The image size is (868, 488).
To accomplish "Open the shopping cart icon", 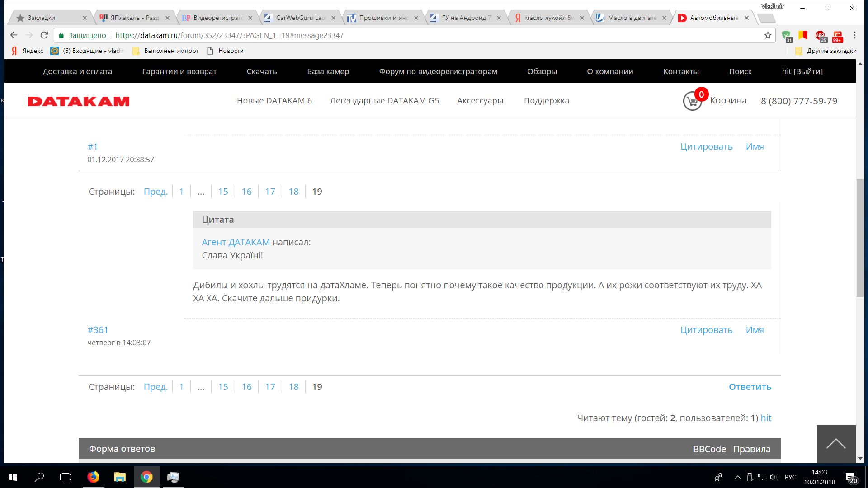I will (692, 101).
